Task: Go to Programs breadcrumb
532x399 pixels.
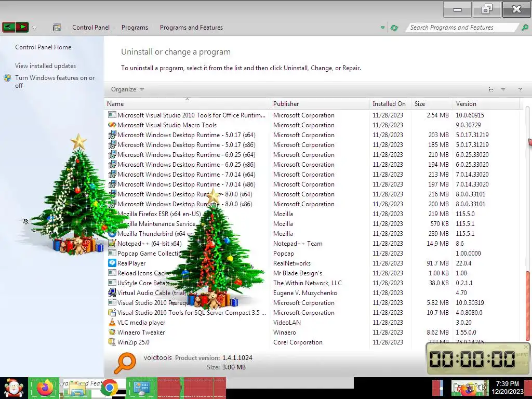Action: click(135, 28)
